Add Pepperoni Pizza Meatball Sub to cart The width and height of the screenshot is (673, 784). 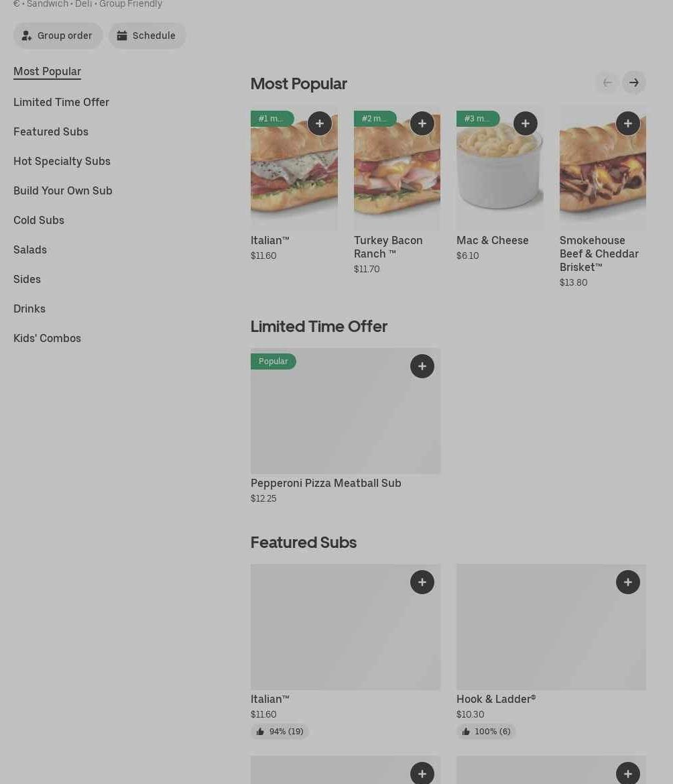click(422, 366)
